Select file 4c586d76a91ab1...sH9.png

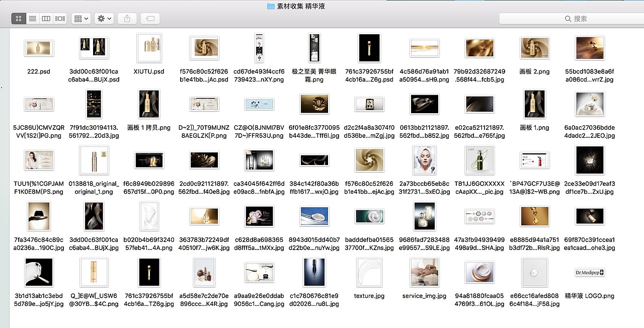click(424, 48)
